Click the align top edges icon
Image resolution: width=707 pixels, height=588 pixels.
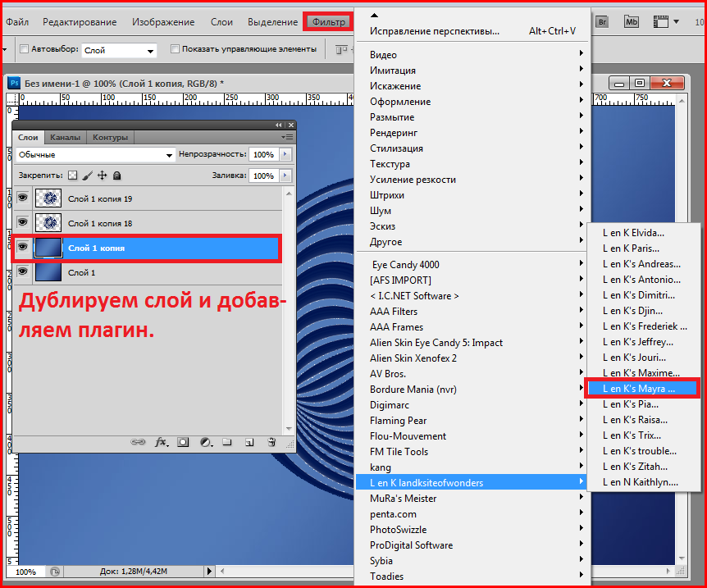click(x=342, y=49)
